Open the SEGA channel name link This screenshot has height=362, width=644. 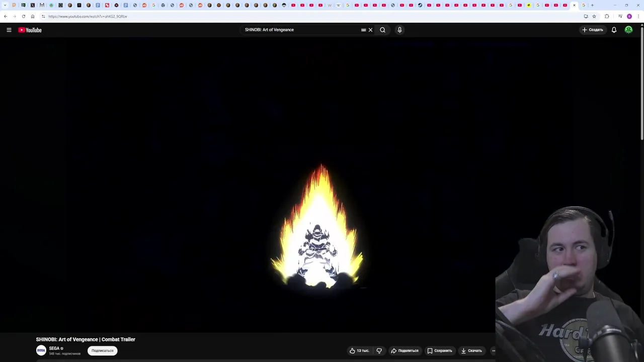point(54,348)
